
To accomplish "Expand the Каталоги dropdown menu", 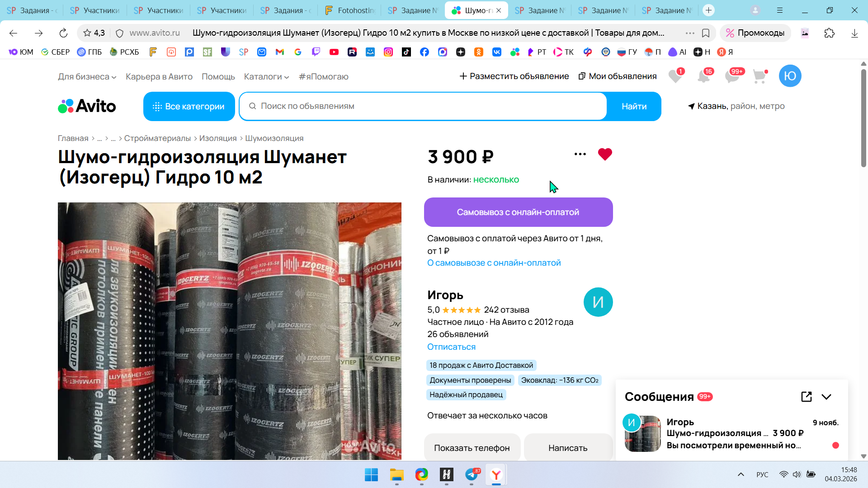I will [x=266, y=77].
